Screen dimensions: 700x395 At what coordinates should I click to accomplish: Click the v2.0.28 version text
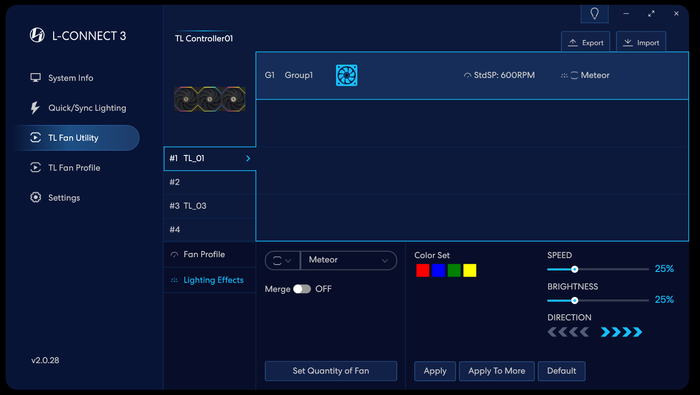[x=45, y=360]
